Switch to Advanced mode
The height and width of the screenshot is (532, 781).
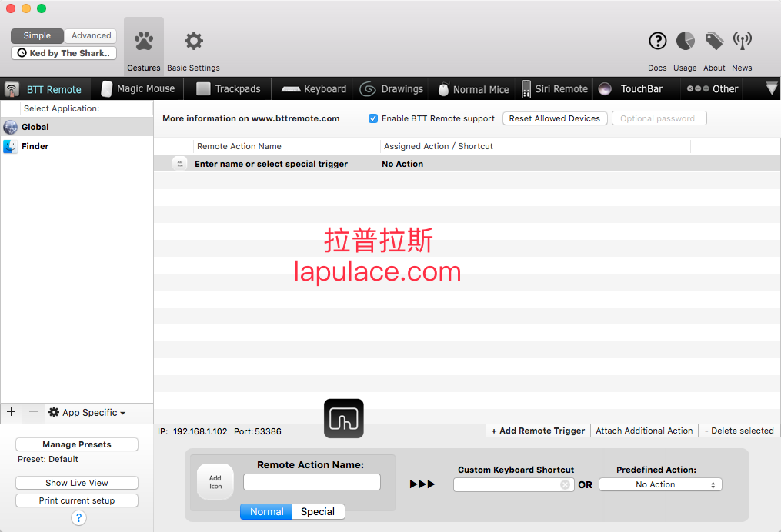point(91,36)
